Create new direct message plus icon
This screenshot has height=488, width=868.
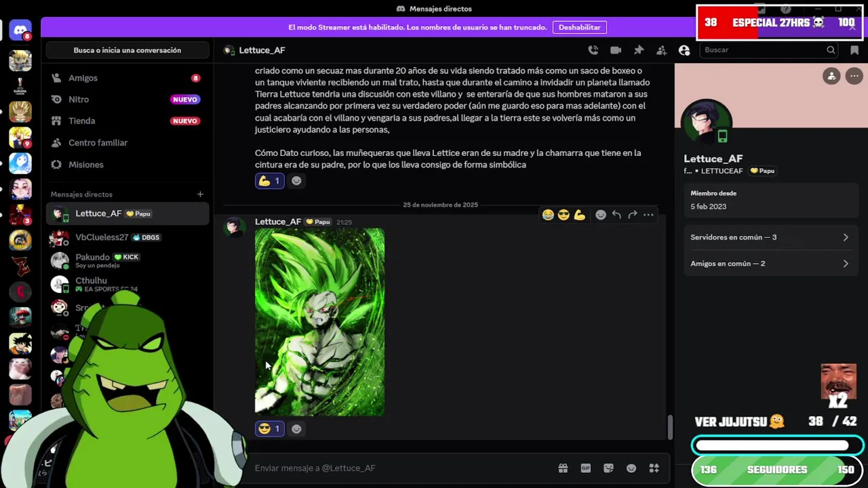(x=200, y=195)
